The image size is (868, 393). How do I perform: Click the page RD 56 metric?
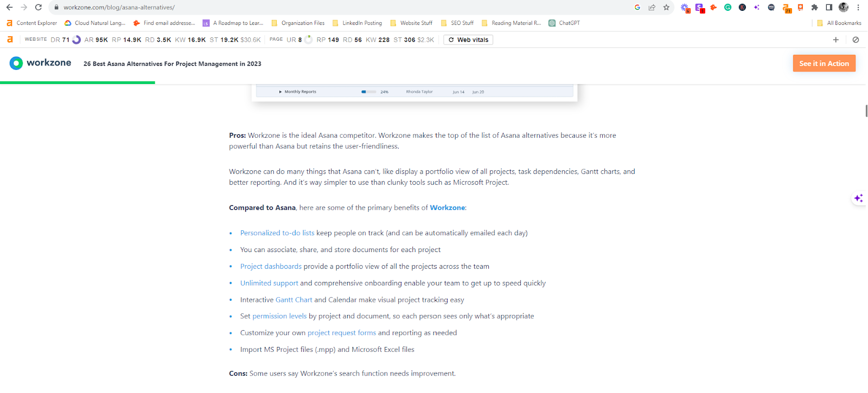pos(353,40)
